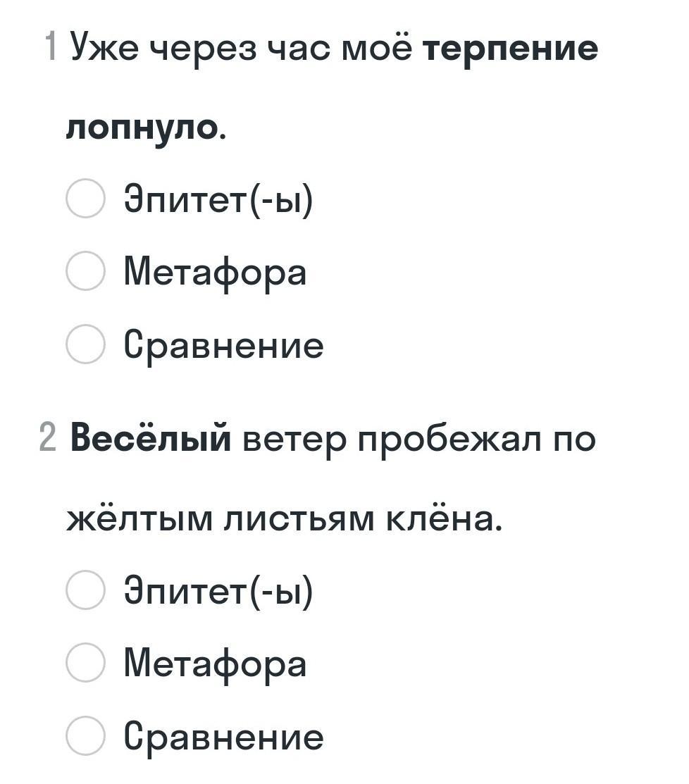Image resolution: width=689 pixels, height=784 pixels.
Task: Click the text 'ветер пробежал по'
Action: [x=419, y=441]
